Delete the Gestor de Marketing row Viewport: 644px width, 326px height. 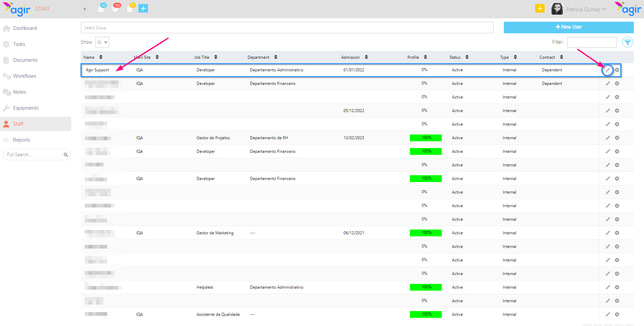coord(617,233)
